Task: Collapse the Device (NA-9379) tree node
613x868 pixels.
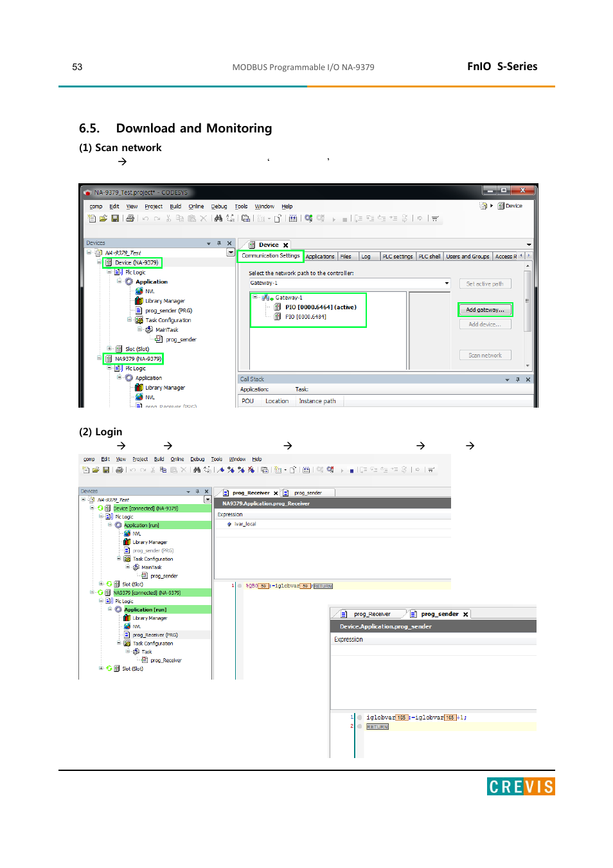Action: (x=99, y=262)
